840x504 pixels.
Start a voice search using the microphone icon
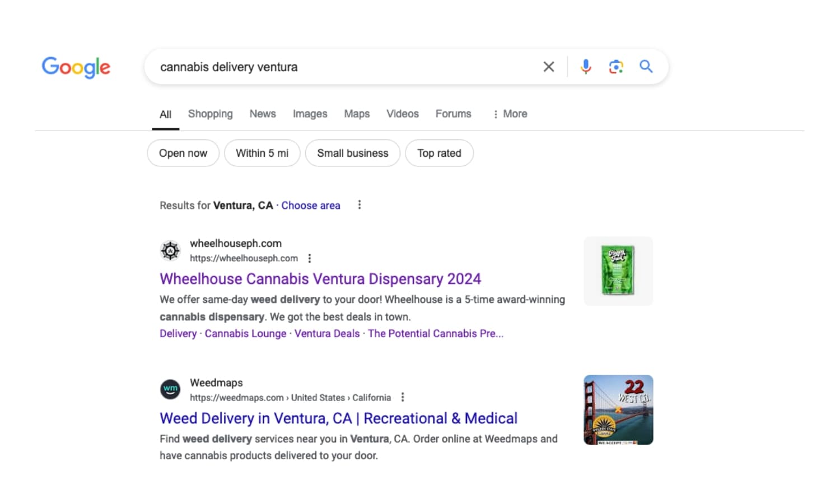pyautogui.click(x=586, y=66)
